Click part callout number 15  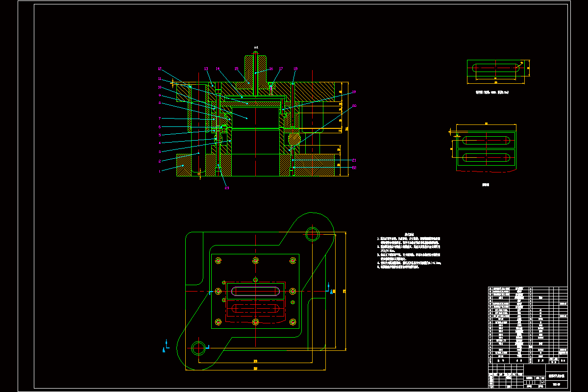click(x=236, y=69)
